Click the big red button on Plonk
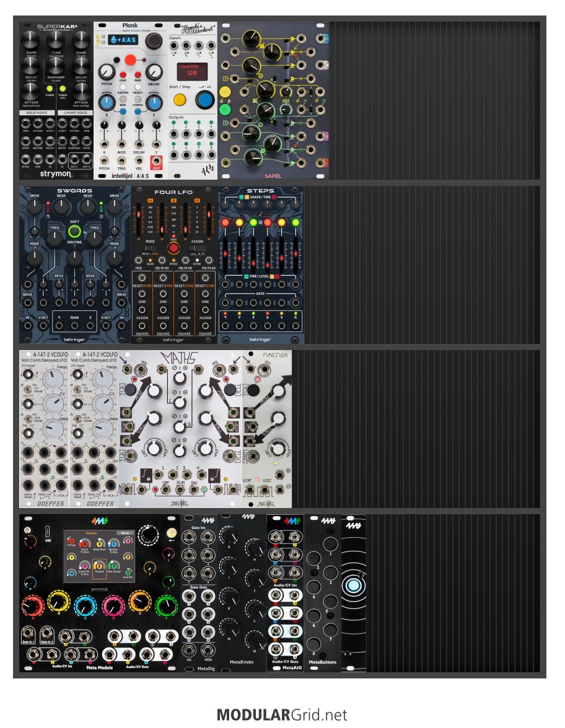This screenshot has width=565, height=728. pos(131,60)
